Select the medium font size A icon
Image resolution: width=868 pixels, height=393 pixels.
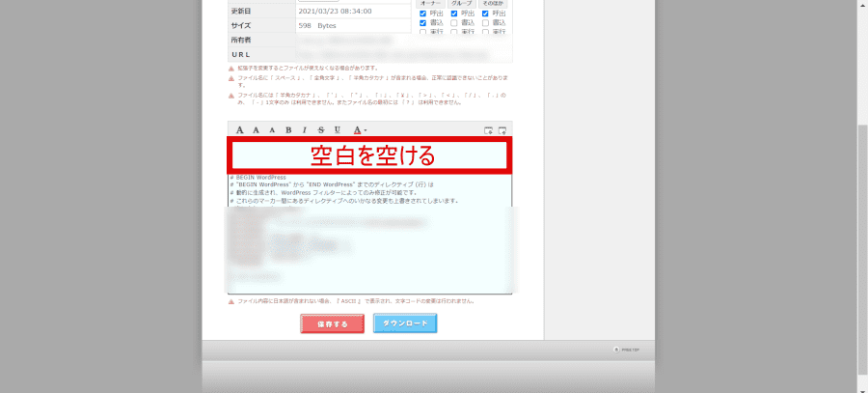coord(257,129)
